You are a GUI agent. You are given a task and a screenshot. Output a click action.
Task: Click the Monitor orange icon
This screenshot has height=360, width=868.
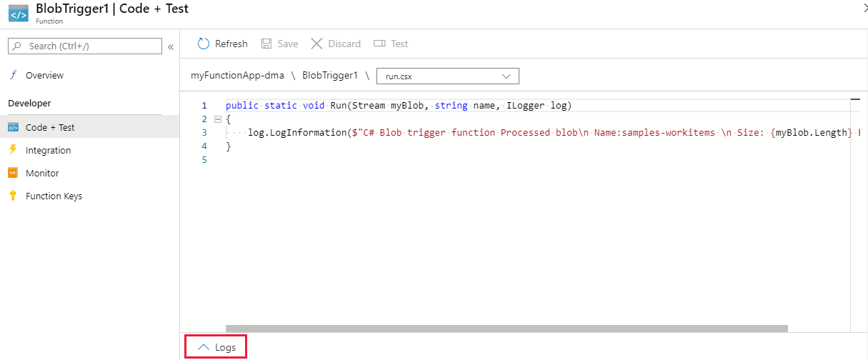pyautogui.click(x=13, y=173)
